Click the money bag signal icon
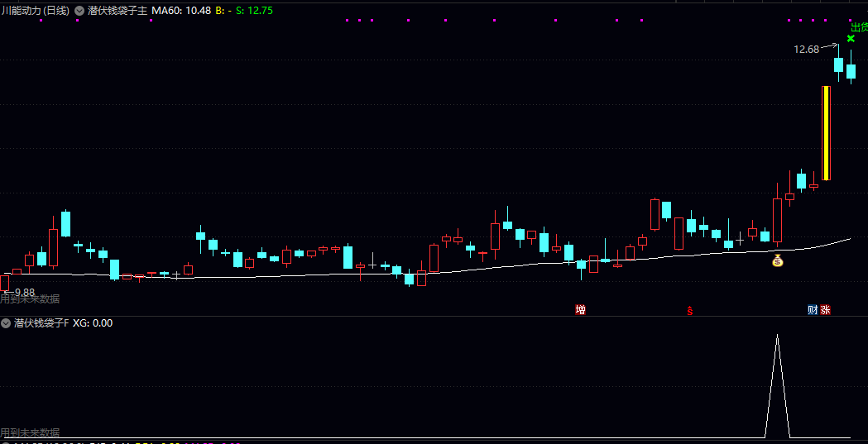This screenshot has width=868, height=444. coord(778,260)
